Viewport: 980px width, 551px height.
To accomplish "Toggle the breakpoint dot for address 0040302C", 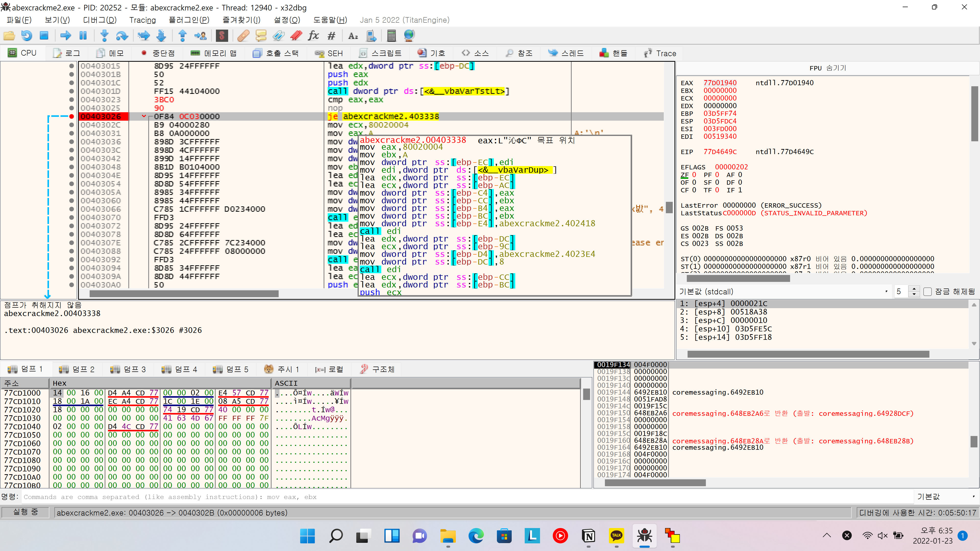I will tap(71, 125).
